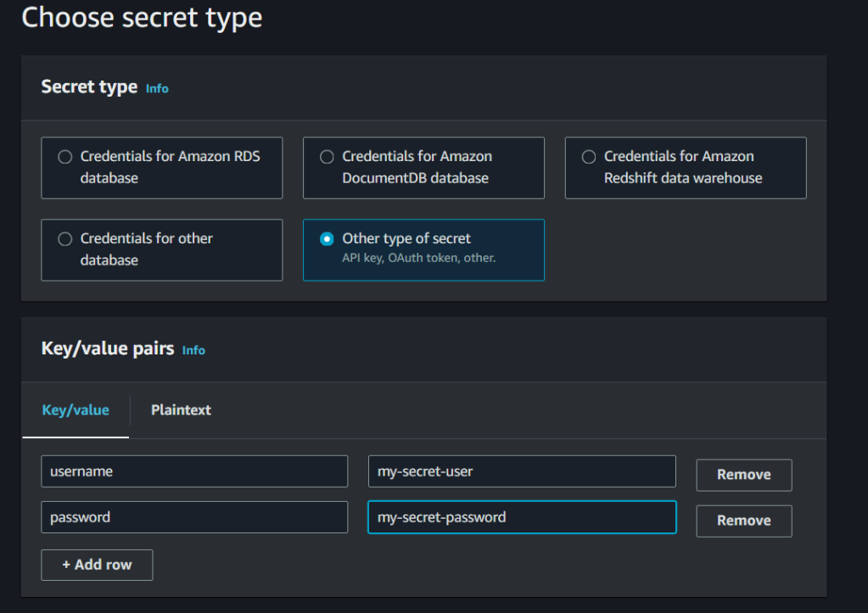Viewport: 868px width, 613px height.
Task: Click the Other type of secret card
Action: (423, 250)
